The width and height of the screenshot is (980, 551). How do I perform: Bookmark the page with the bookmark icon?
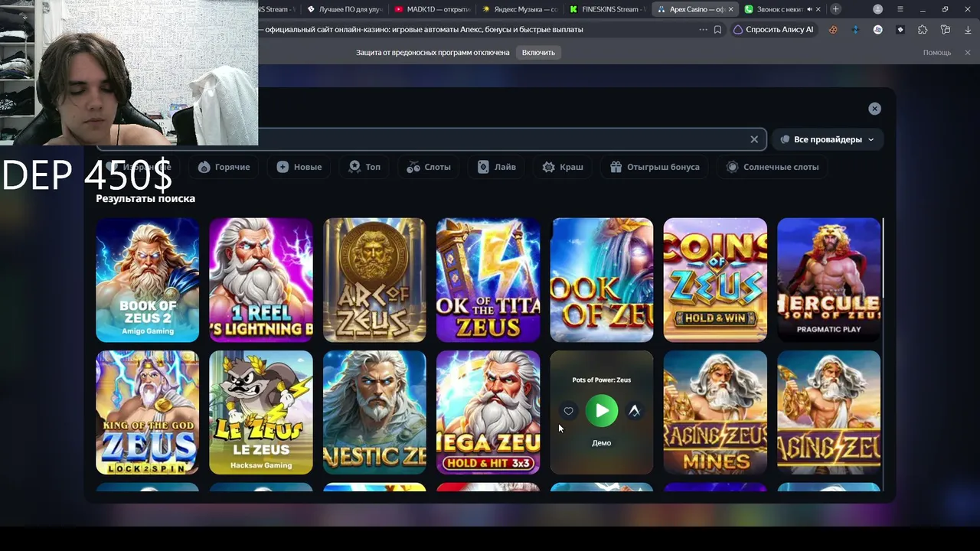click(x=717, y=30)
